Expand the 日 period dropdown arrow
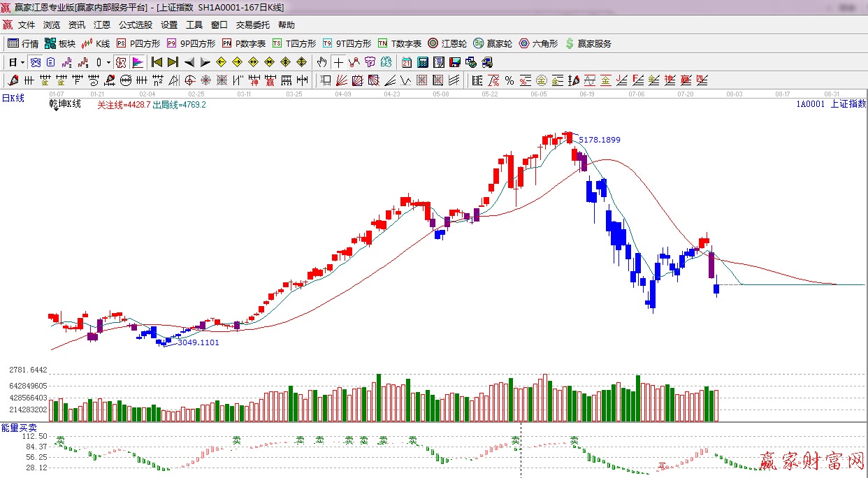 coord(22,62)
